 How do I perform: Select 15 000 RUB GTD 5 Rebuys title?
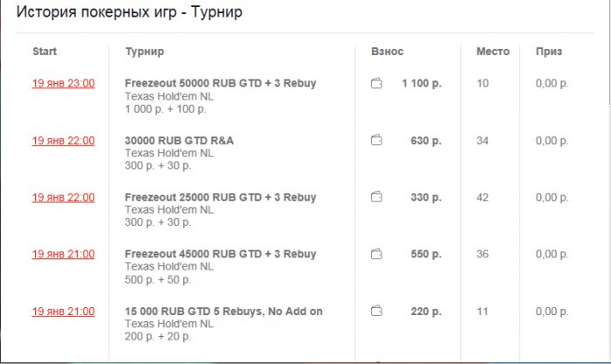tap(223, 311)
